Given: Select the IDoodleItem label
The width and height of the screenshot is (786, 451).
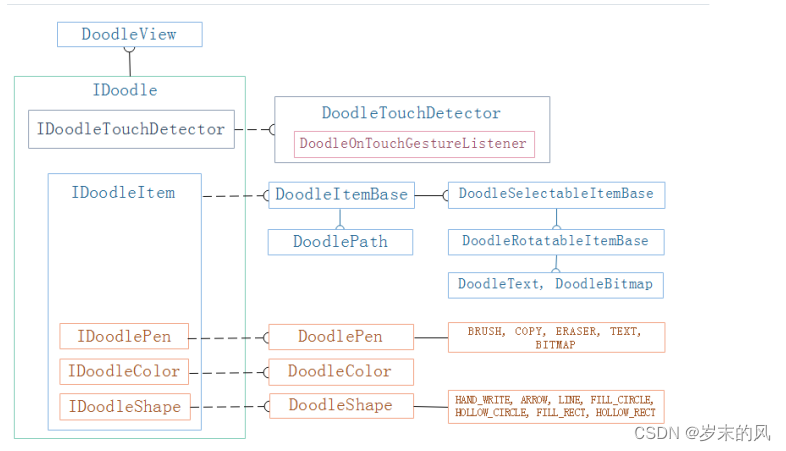Looking at the screenshot, I should [x=123, y=192].
